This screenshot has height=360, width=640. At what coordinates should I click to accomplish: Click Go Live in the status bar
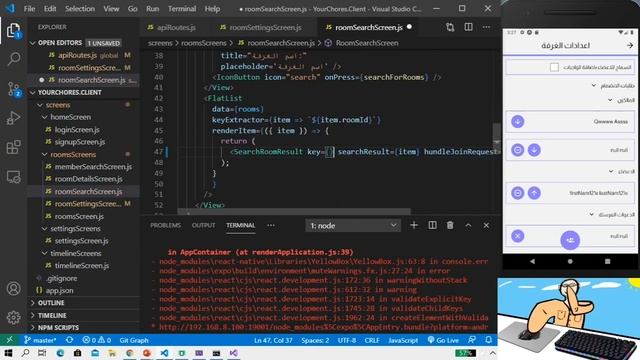(x=443, y=340)
